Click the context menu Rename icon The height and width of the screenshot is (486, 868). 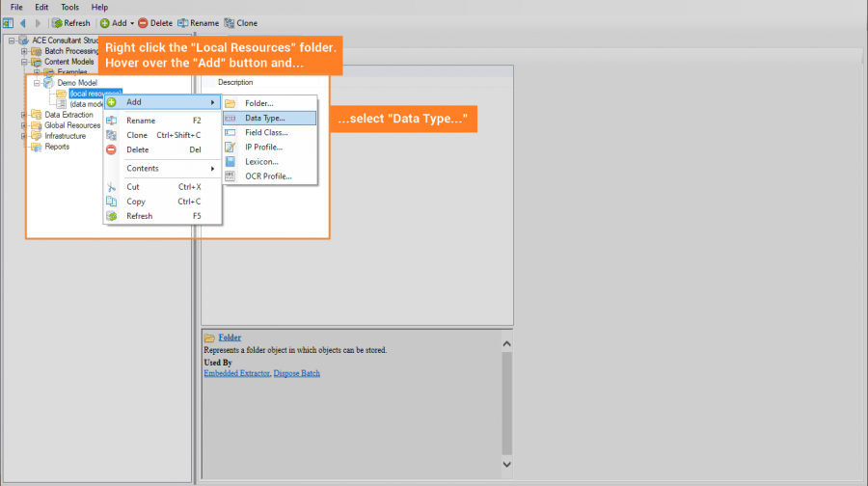pos(111,121)
